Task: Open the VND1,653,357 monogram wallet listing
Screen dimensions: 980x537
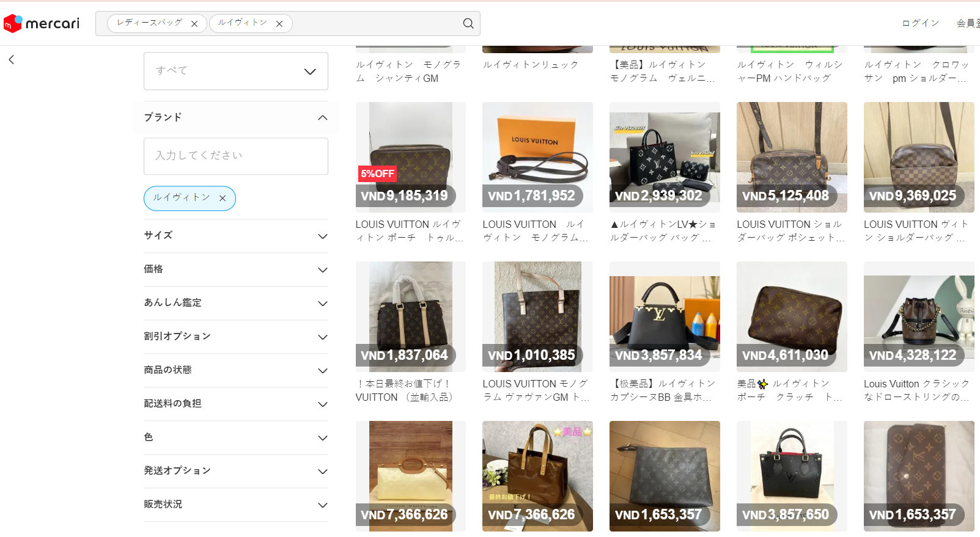Action: pyautogui.click(x=919, y=476)
